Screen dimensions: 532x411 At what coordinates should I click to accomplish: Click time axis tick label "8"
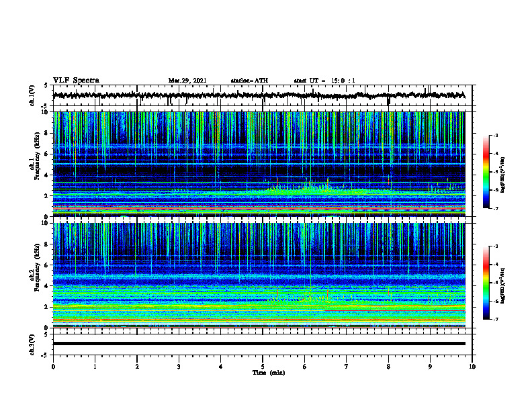(x=388, y=367)
